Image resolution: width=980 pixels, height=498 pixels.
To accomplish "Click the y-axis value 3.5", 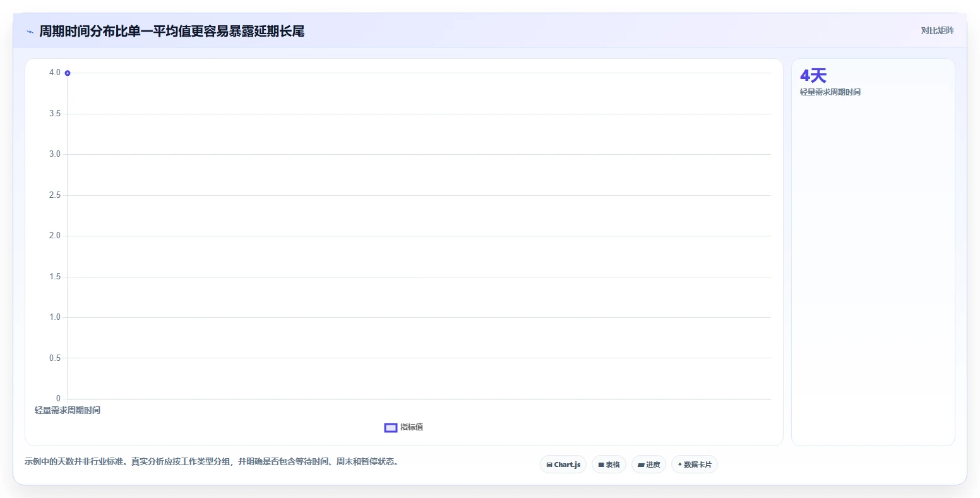I will (x=55, y=114).
